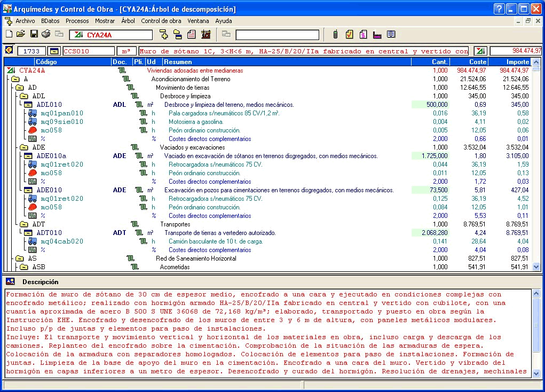Click the open book toolbar icon
545x392 pixels.
point(391,34)
